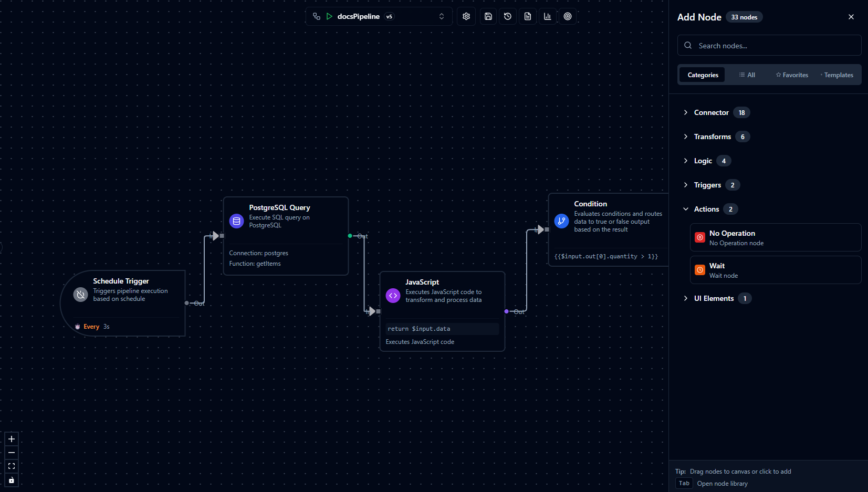Click the target icon in top toolbar

click(x=568, y=16)
